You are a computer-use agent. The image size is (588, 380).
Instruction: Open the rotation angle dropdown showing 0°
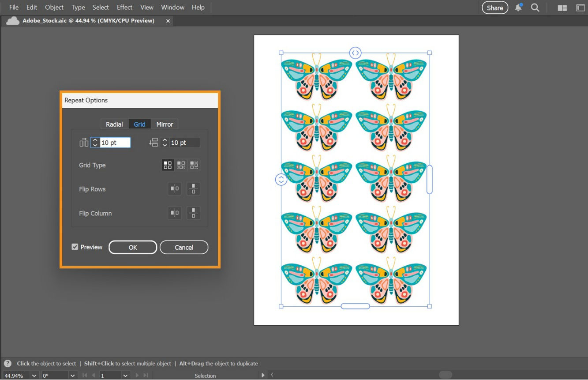[72, 375]
